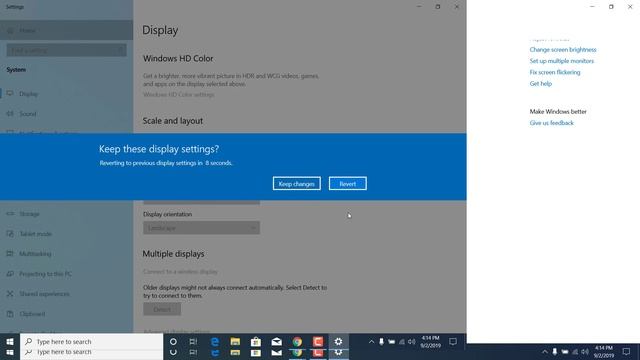Choose the Multitasking icon entry

coord(10,253)
